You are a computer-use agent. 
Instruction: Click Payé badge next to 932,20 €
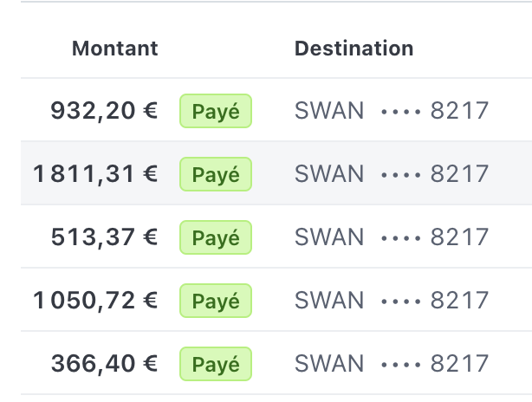(x=215, y=111)
